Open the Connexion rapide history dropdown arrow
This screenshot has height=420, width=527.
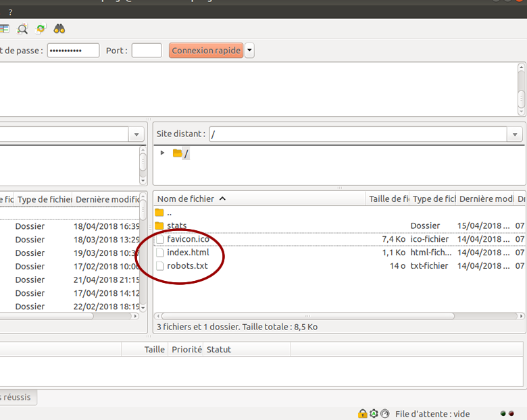250,51
